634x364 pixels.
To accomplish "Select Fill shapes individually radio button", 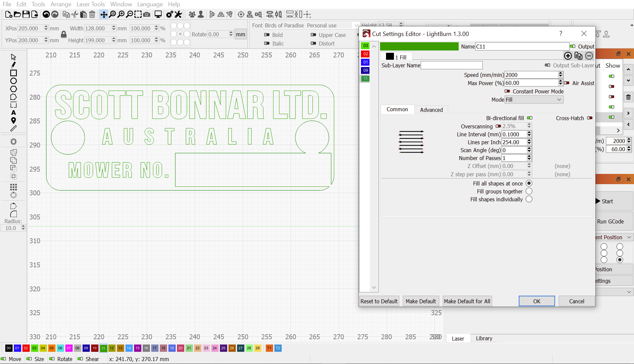I will [529, 199].
